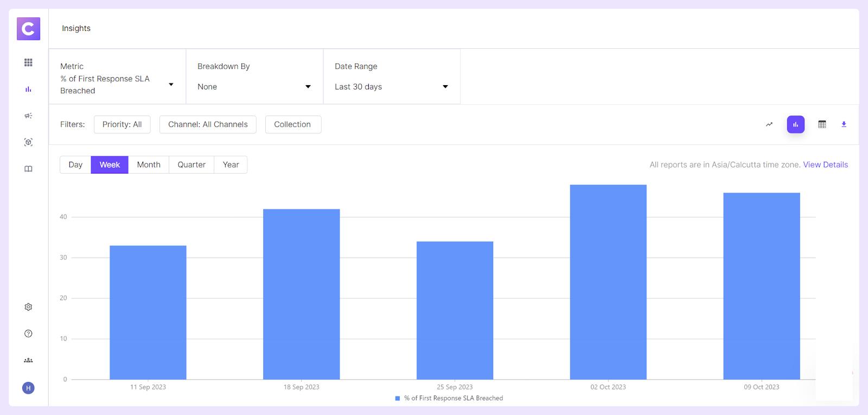Viewport: 868px width, 415px height.
Task: Switch to table view icon
Action: click(x=822, y=124)
